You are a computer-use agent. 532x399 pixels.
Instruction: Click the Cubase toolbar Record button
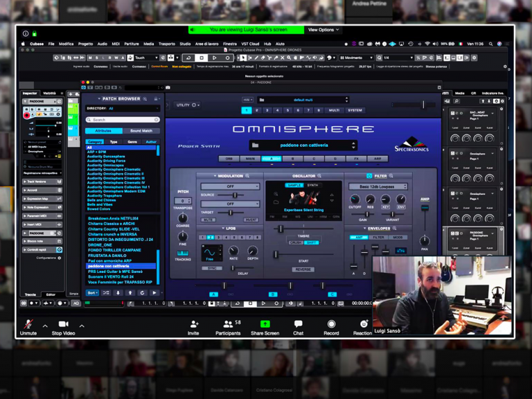click(227, 57)
